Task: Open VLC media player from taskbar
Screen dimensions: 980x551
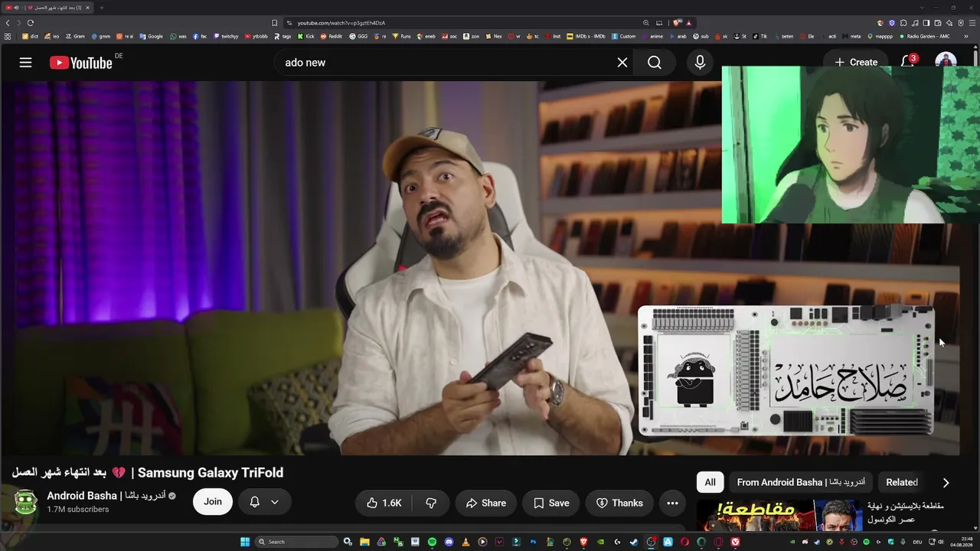Action: coord(465,542)
